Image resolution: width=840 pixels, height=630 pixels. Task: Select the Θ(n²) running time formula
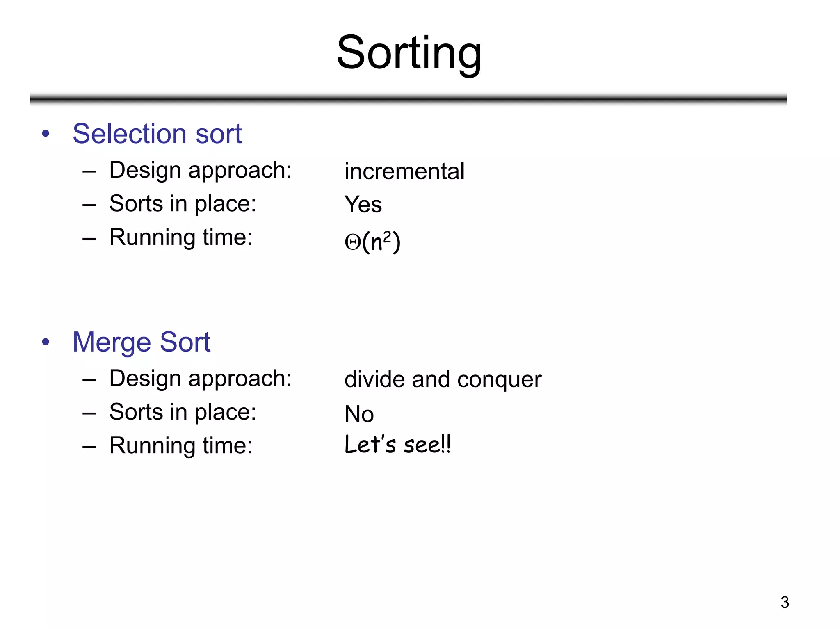(x=372, y=242)
